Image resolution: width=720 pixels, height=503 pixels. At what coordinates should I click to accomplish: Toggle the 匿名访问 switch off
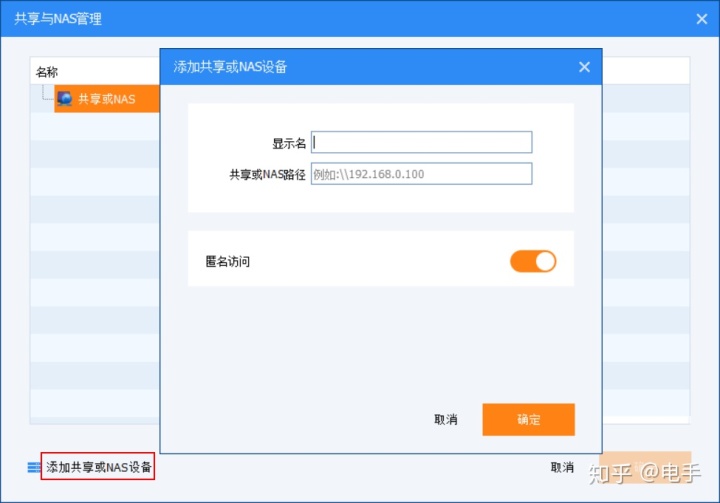533,261
